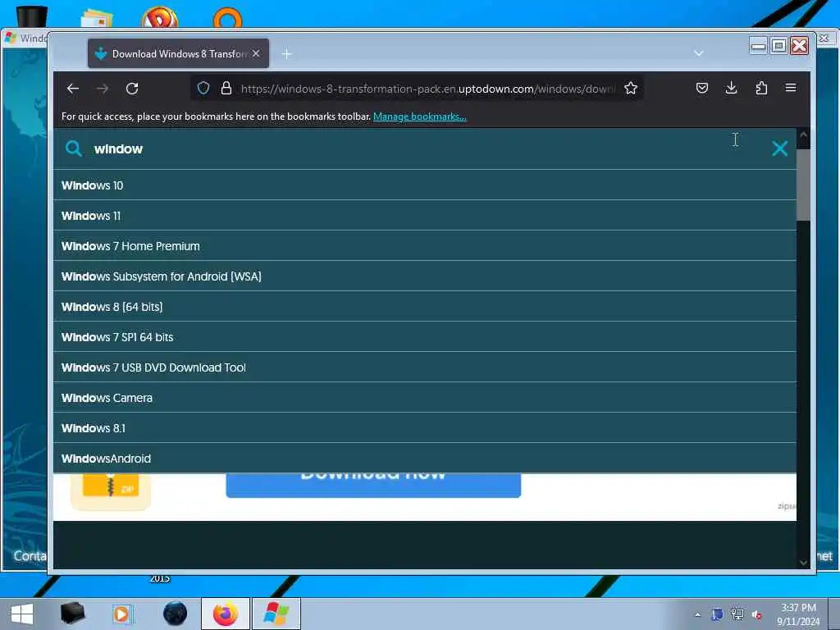The width and height of the screenshot is (840, 630).
Task: Close the Download Windows 8 tab
Action: 256,53
